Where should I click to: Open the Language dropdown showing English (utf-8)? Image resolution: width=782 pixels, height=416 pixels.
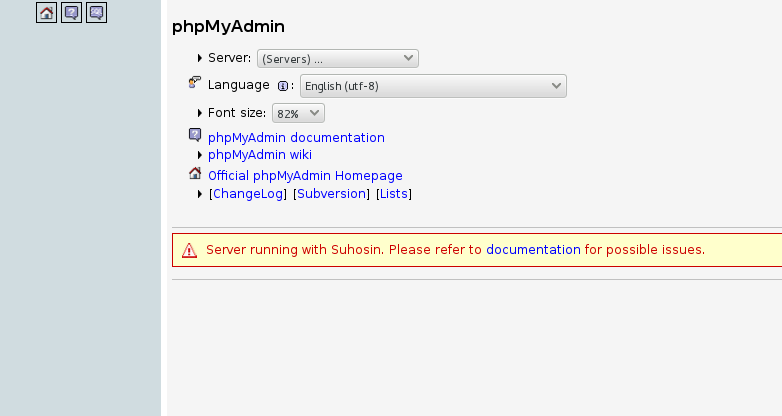433,86
